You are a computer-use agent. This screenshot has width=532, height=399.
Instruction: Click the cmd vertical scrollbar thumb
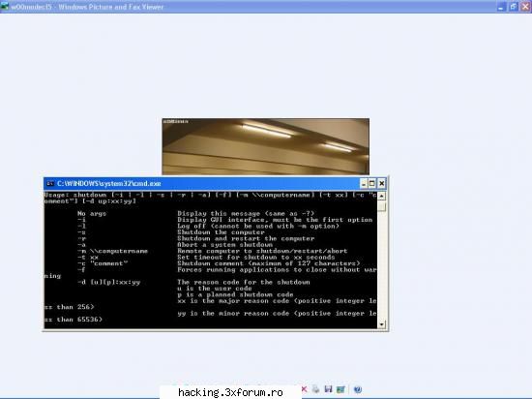[x=382, y=205]
